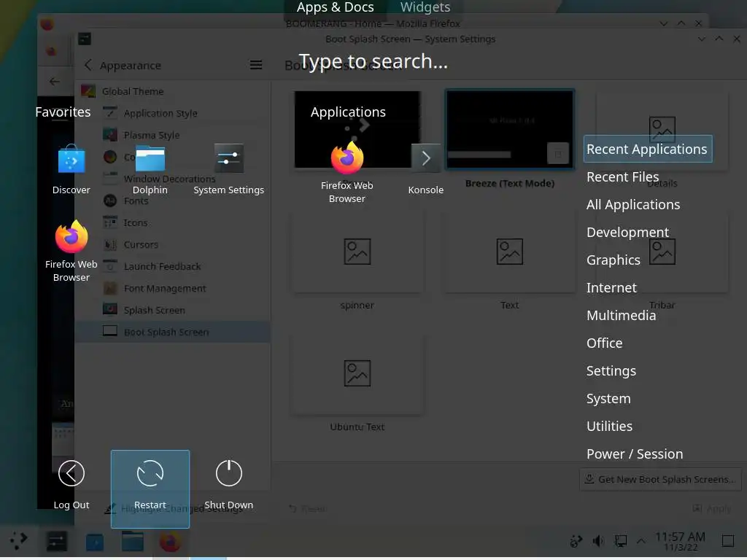
Task: Select the Recent Files category
Action: [x=622, y=176]
